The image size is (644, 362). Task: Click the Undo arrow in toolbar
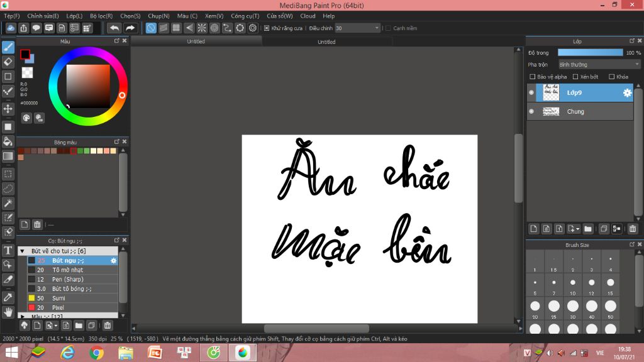[114, 28]
